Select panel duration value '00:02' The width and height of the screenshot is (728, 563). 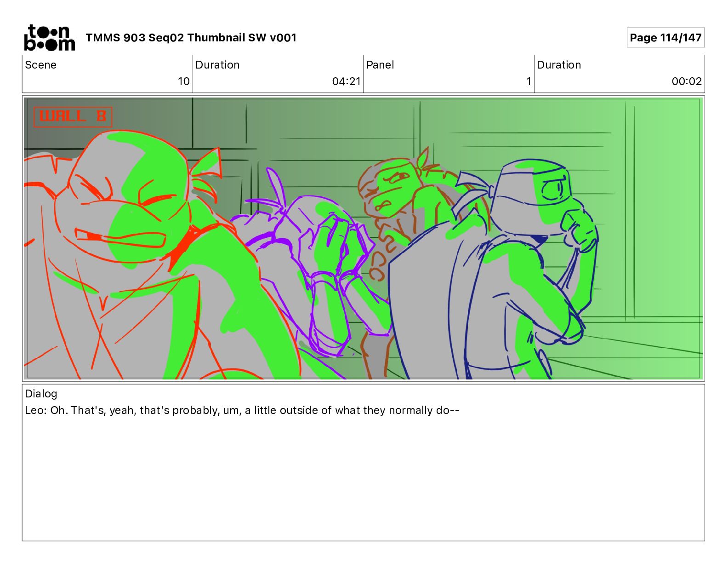687,81
